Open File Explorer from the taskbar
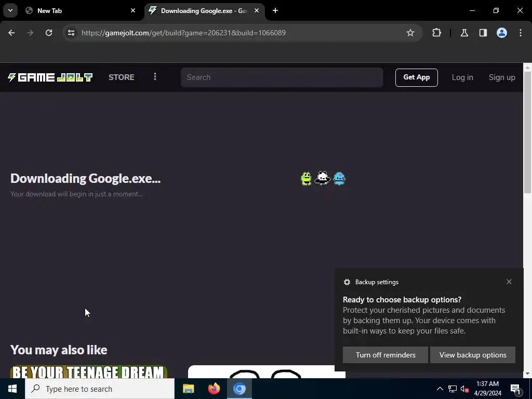Image resolution: width=532 pixels, height=399 pixels. coord(188,389)
